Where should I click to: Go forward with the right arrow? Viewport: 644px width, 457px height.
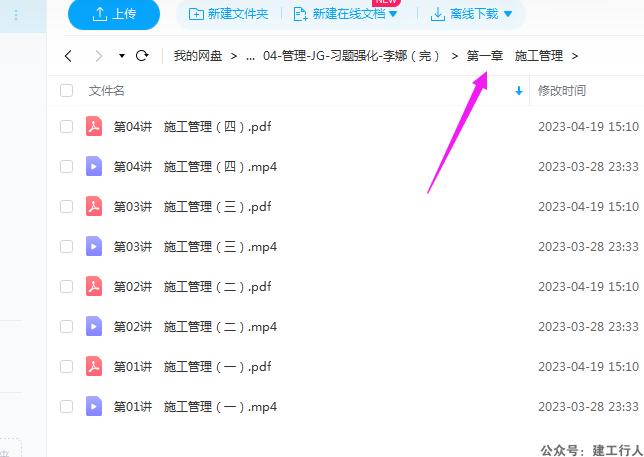point(99,56)
